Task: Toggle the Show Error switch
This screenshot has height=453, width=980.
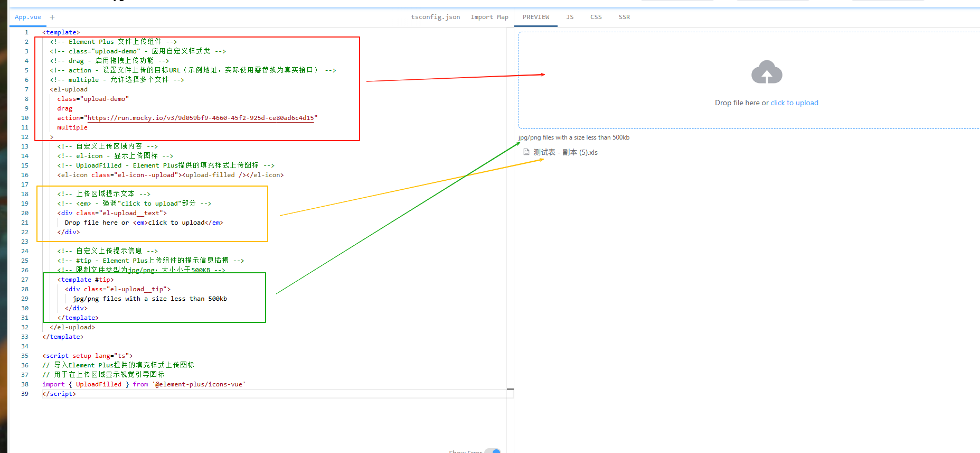Action: coord(493,451)
